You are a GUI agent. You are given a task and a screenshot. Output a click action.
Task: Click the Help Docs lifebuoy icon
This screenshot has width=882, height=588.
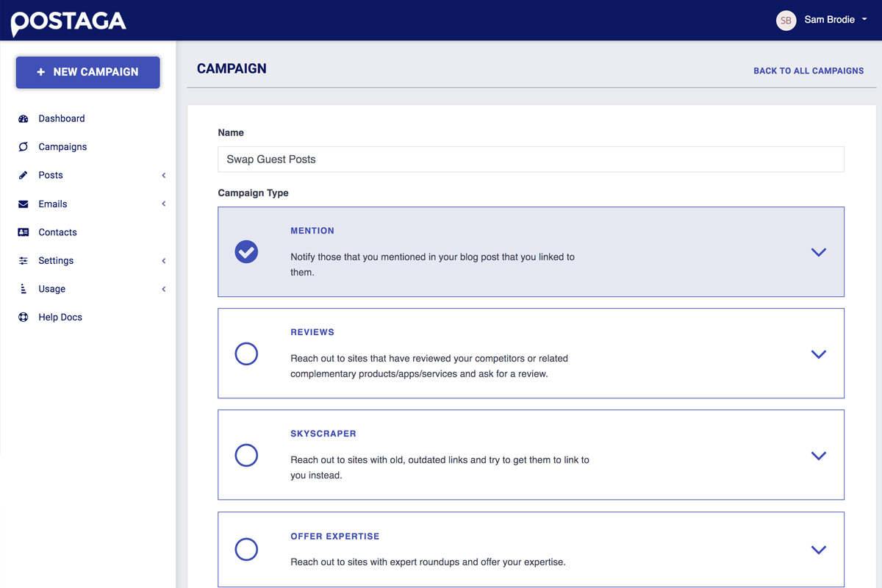(x=24, y=318)
